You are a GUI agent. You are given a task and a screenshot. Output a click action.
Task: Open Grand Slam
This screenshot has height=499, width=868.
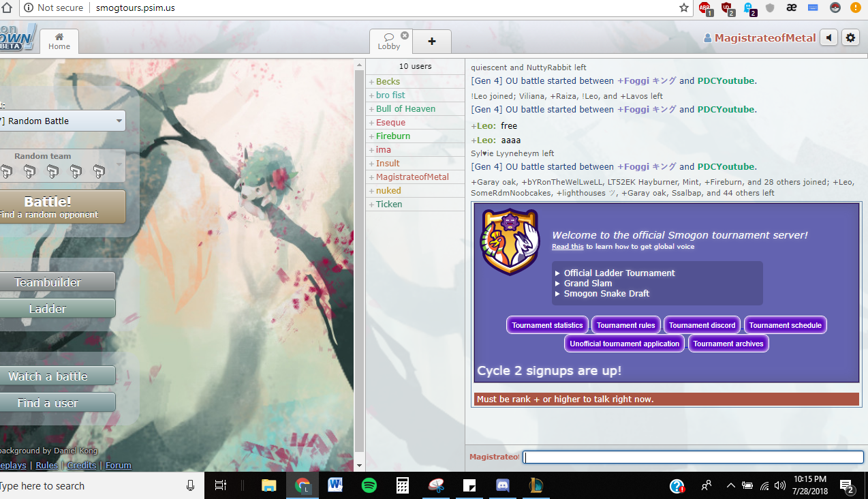coord(588,283)
